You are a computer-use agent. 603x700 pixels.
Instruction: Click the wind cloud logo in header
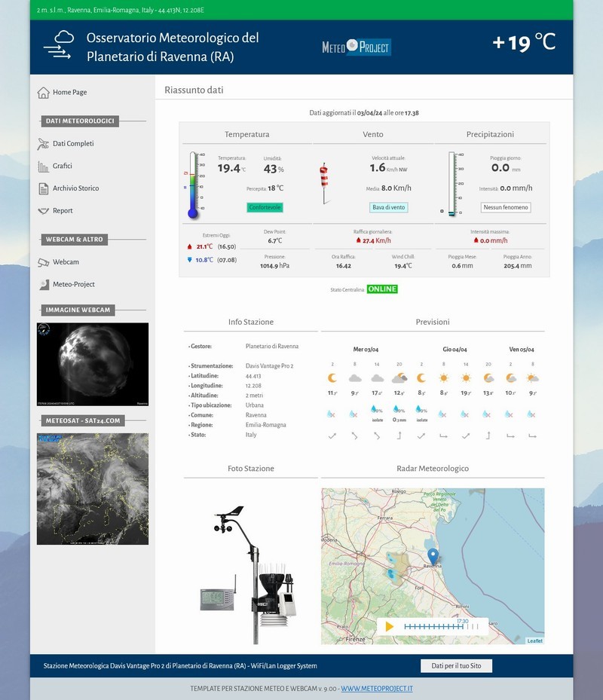pyautogui.click(x=58, y=45)
